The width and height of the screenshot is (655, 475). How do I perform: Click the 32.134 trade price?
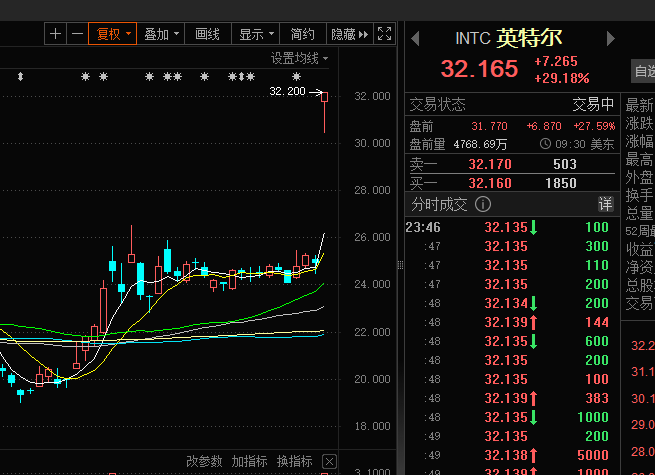(x=506, y=303)
